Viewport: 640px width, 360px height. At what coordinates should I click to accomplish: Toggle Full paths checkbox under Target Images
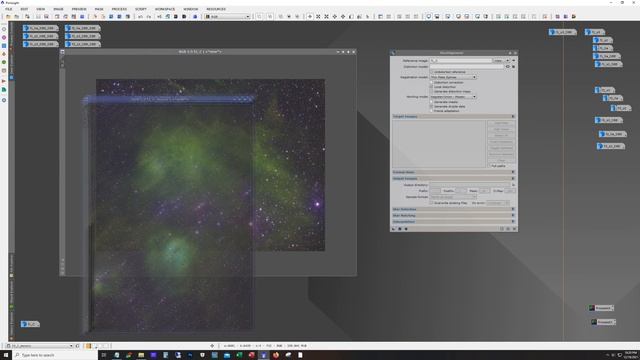[489, 166]
